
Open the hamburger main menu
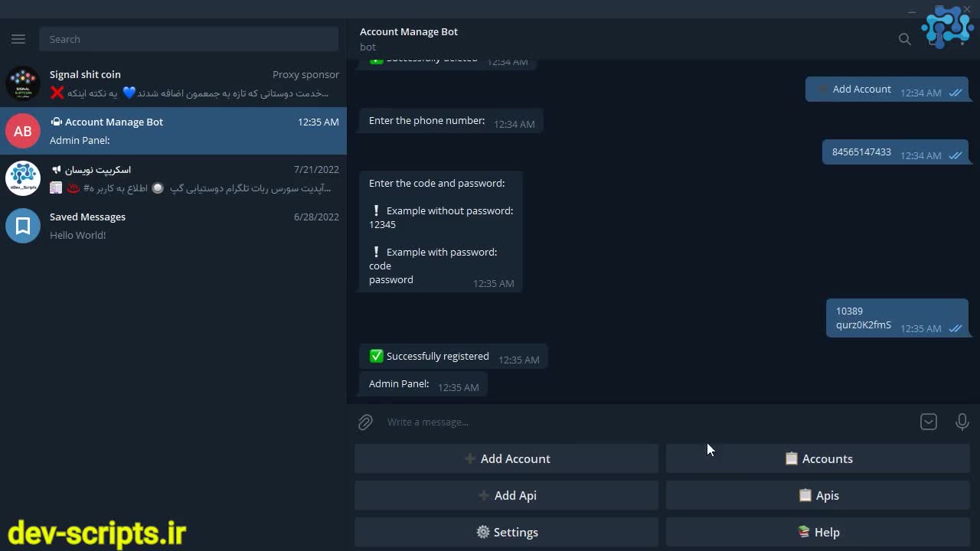click(18, 39)
